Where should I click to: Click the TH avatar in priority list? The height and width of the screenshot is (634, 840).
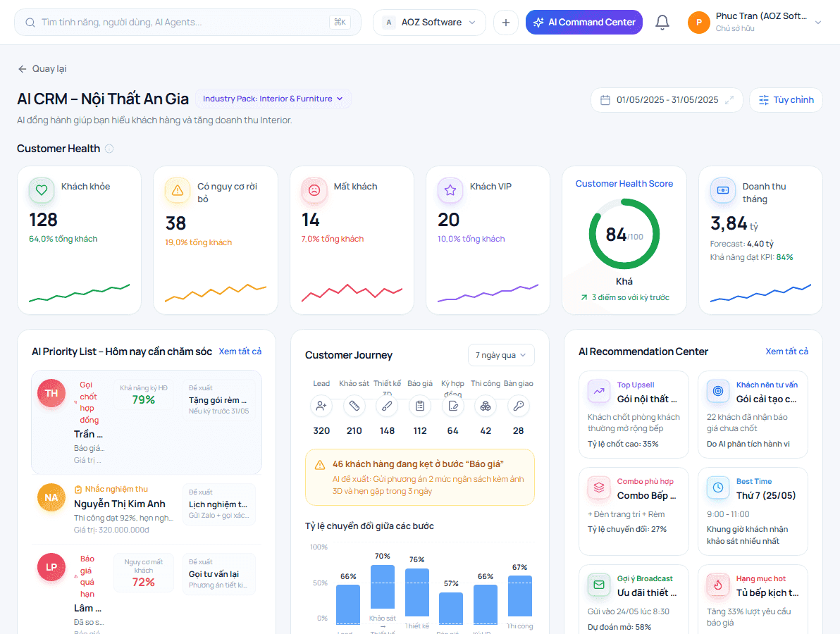click(51, 393)
